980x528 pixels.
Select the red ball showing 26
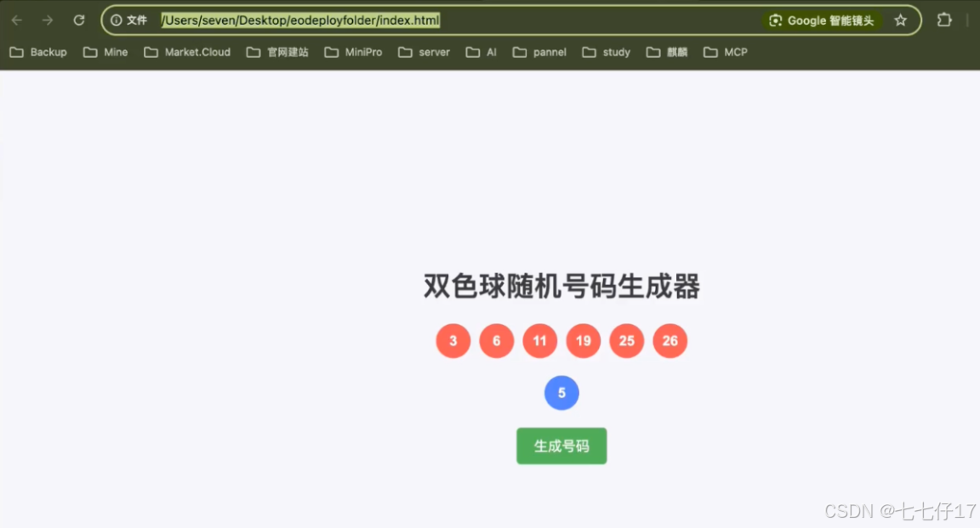pyautogui.click(x=670, y=340)
